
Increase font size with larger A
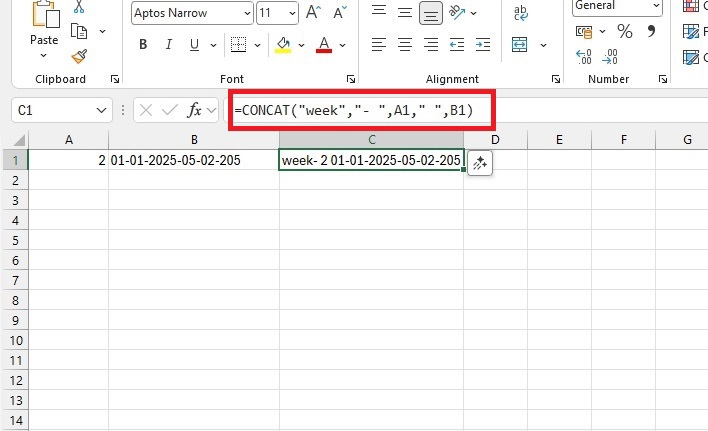click(313, 13)
